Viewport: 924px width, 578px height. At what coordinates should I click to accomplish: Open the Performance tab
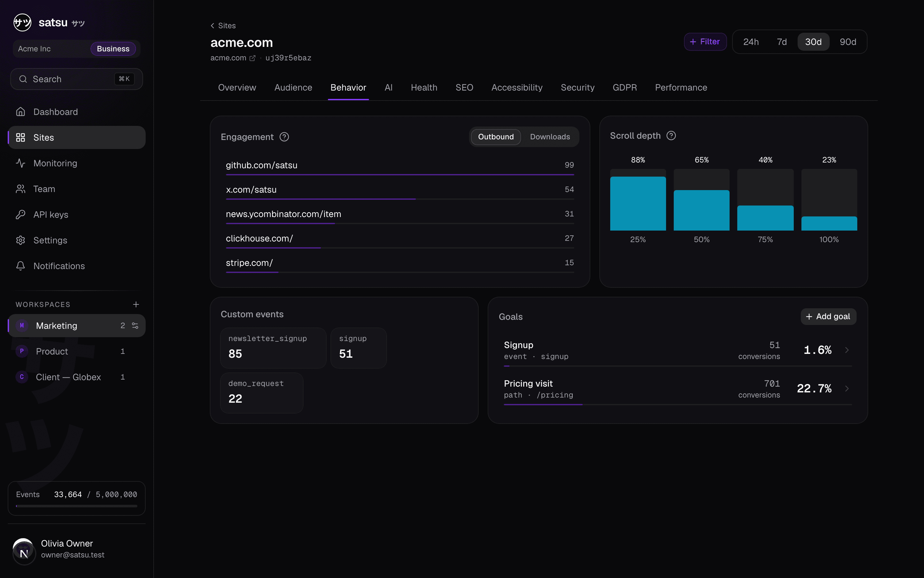pos(681,88)
